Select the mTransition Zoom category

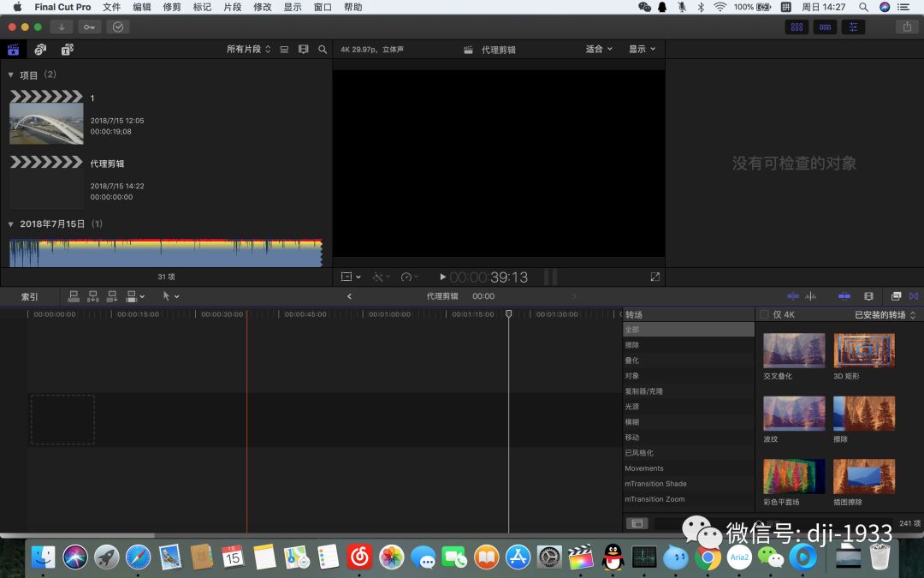click(x=688, y=499)
